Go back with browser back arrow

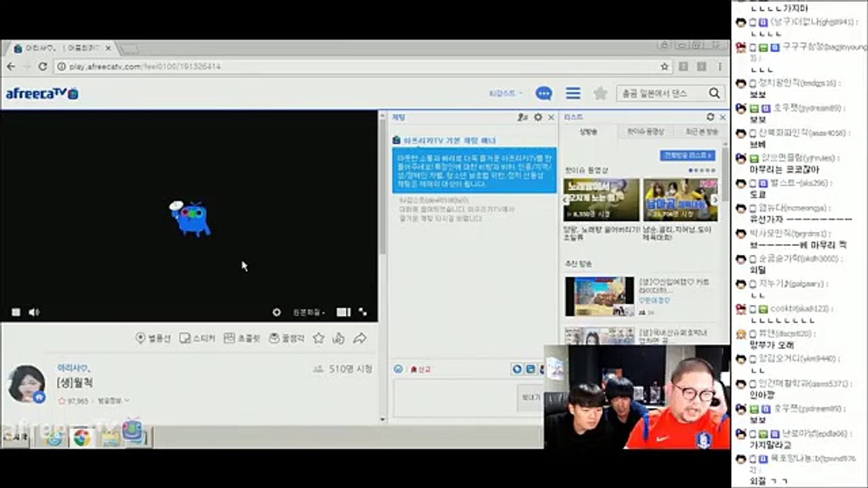11,66
